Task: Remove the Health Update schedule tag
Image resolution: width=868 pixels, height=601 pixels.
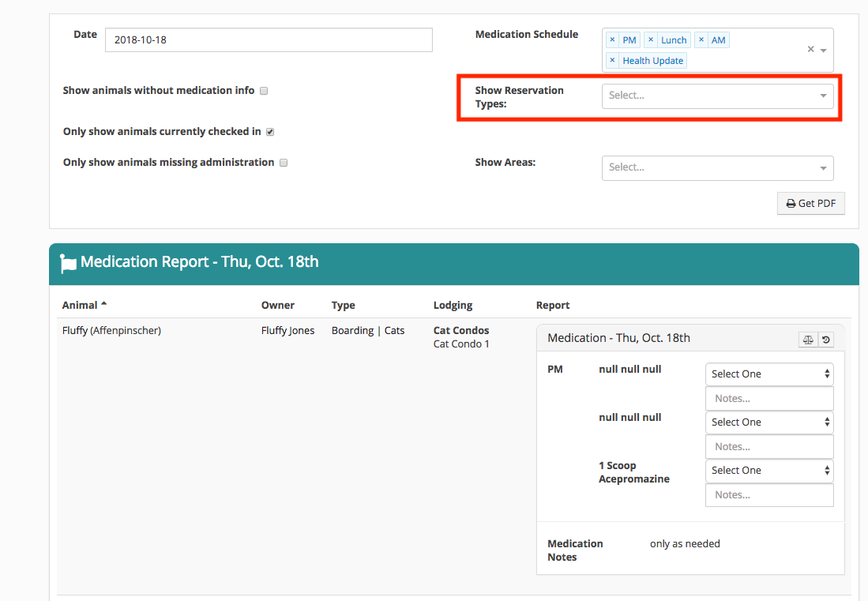Action: click(613, 60)
